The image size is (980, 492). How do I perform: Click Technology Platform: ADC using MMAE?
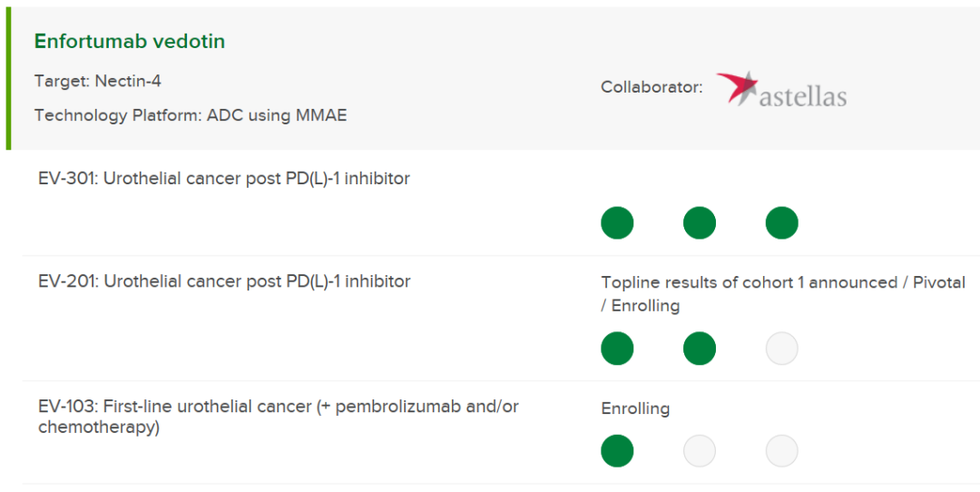click(191, 115)
